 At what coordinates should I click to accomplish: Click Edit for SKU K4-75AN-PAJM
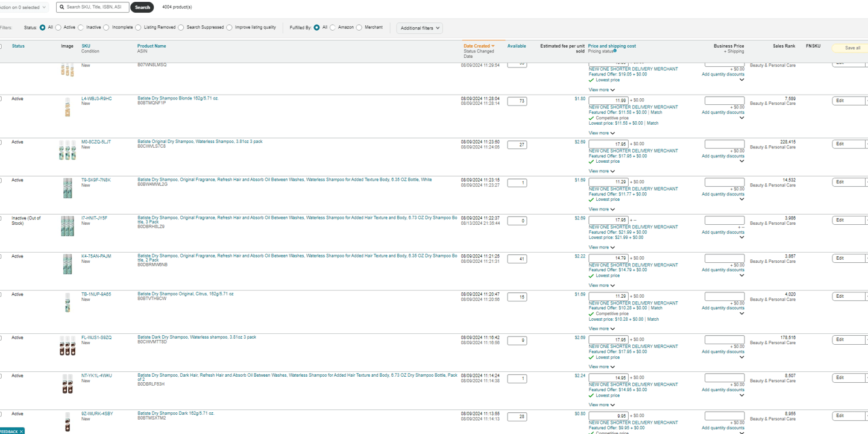click(849, 258)
